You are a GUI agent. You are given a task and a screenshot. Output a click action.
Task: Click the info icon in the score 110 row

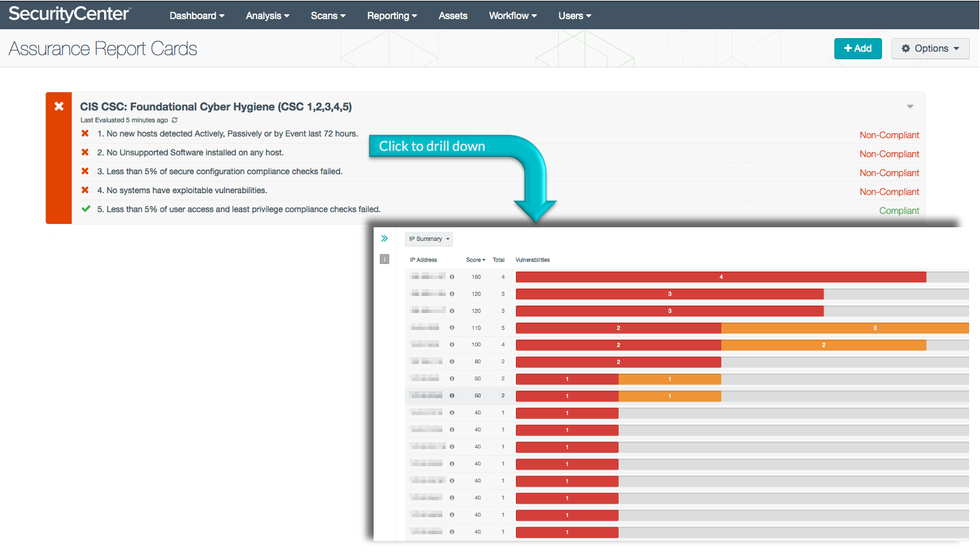(452, 328)
